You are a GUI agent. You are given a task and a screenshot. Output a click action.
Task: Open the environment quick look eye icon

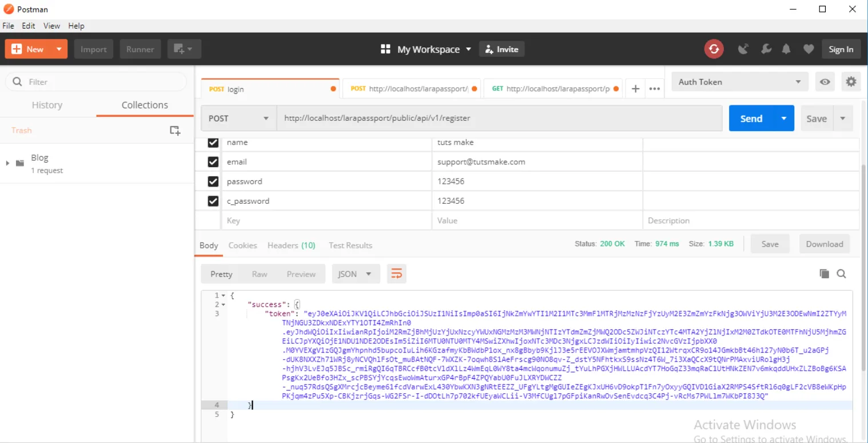(825, 82)
